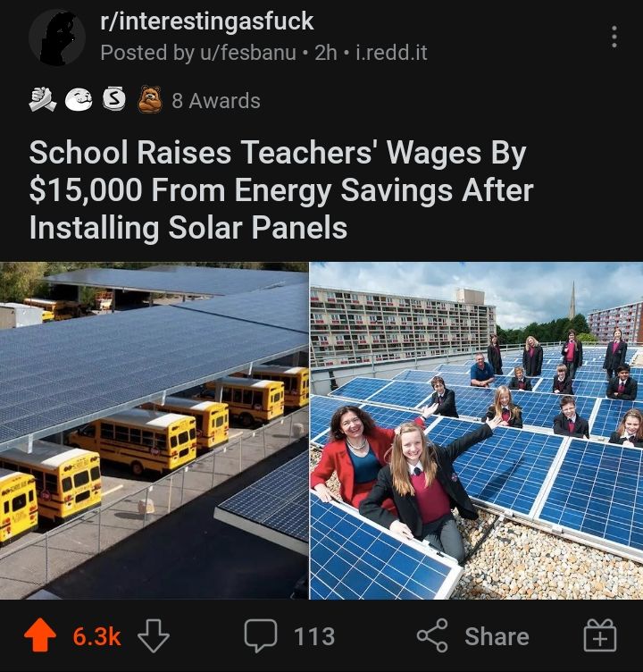Click the Share label

pyautogui.click(x=497, y=636)
